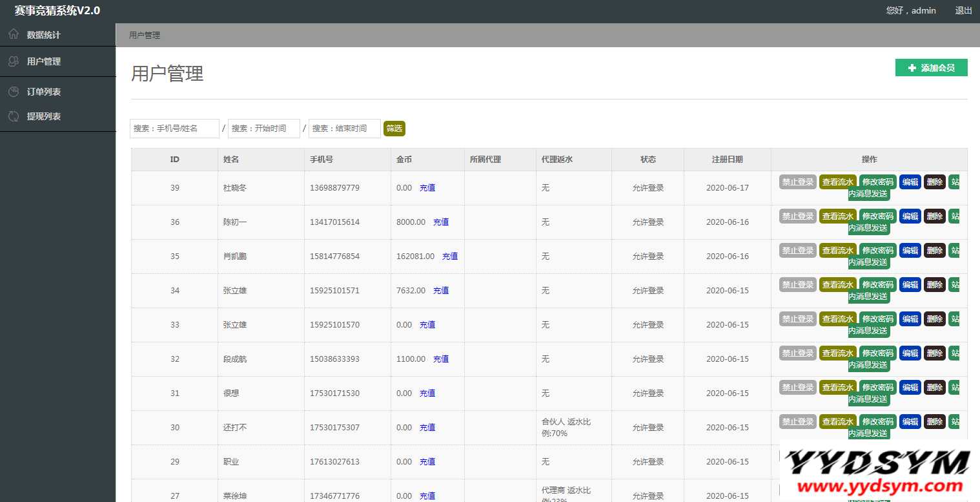The image size is (980, 502).
Task: Click 充值 for user 杜晓冬
Action: 427,188
